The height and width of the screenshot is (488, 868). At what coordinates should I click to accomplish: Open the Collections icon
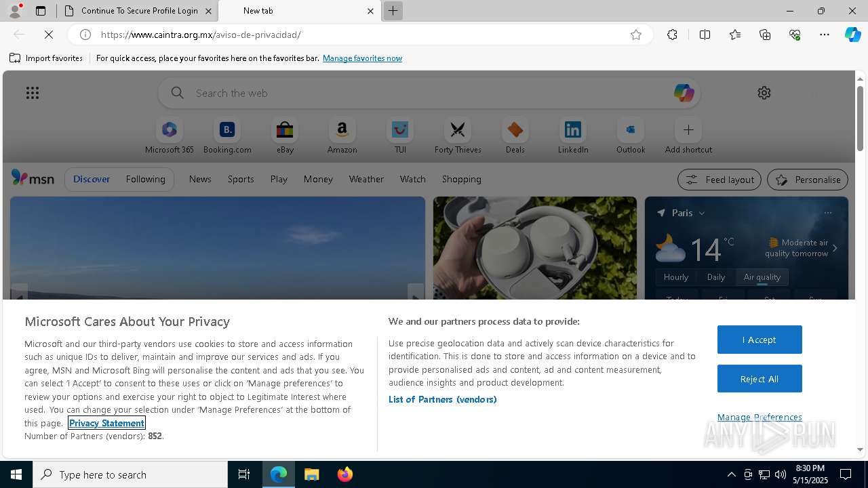(765, 35)
